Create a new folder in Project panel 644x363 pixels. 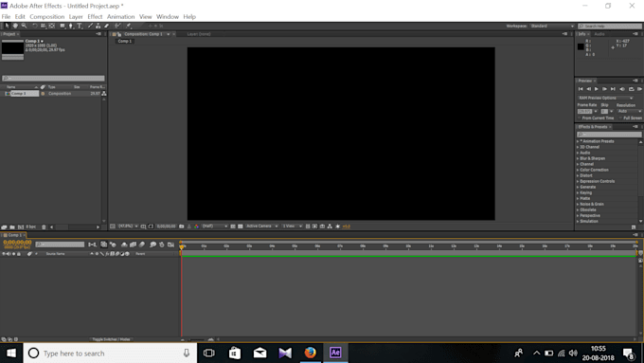point(12,227)
